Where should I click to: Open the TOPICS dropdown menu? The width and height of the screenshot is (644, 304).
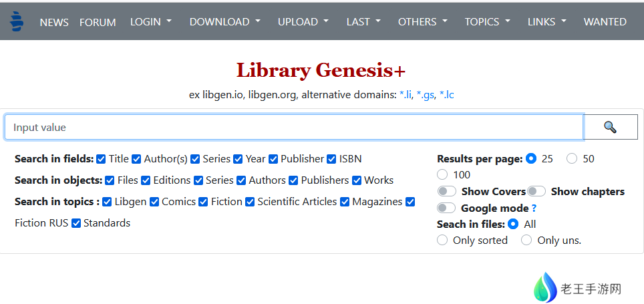point(488,21)
